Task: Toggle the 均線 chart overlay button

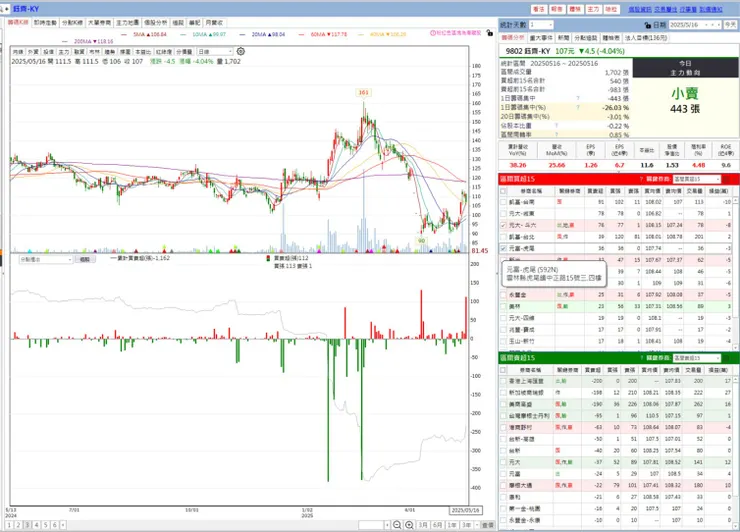Action: pyautogui.click(x=18, y=51)
